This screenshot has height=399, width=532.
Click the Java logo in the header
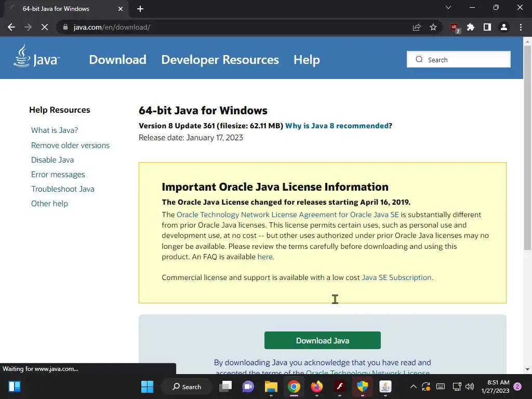pos(37,57)
